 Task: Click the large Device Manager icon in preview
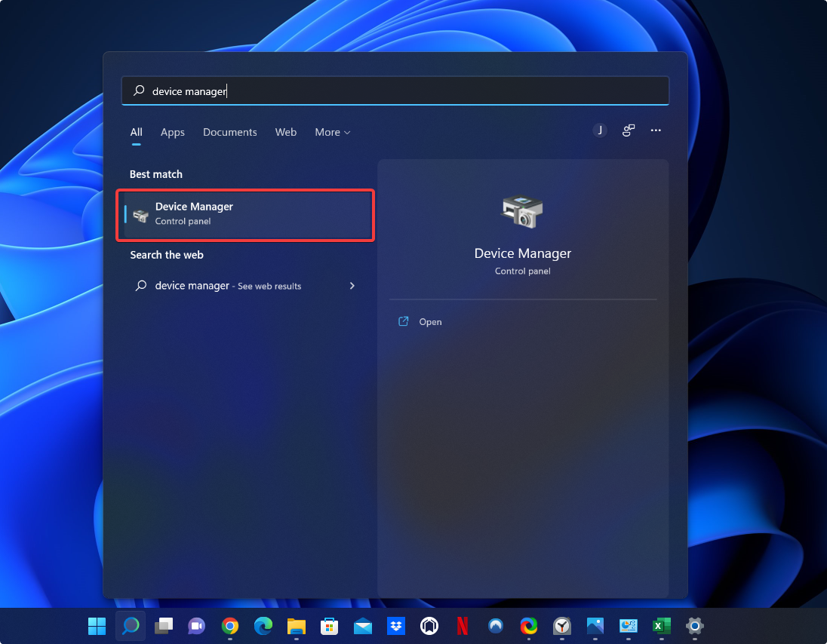521,211
